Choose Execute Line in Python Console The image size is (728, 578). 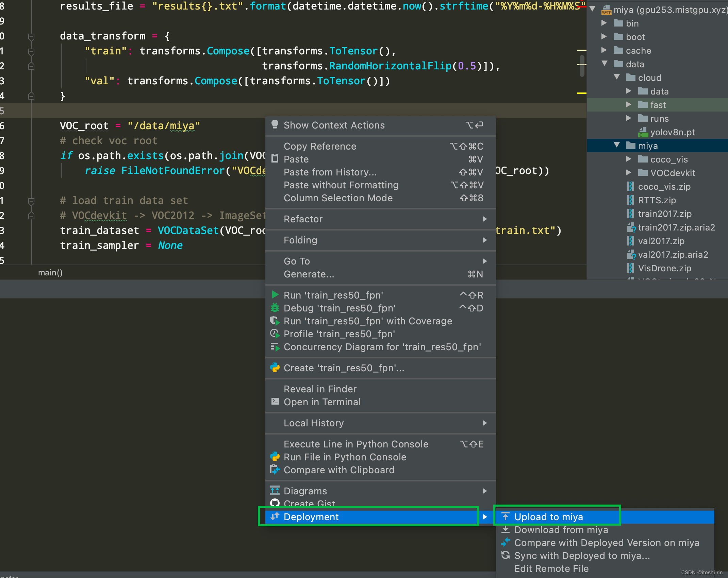coord(380,444)
